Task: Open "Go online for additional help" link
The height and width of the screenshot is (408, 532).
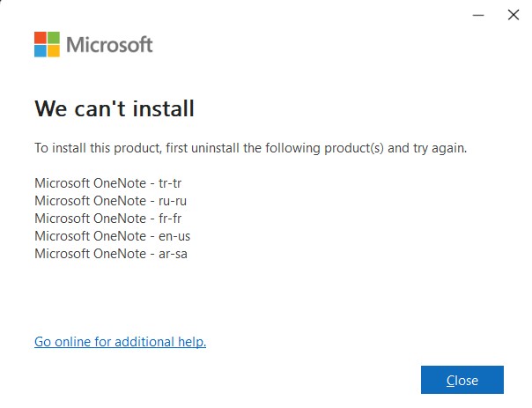Action: point(120,342)
